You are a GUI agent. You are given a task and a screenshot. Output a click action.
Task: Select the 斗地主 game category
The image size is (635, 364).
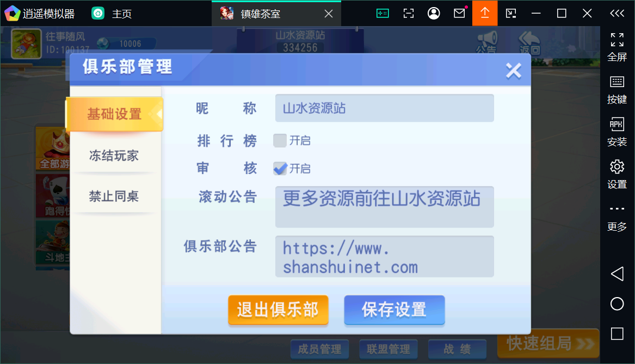(53, 242)
